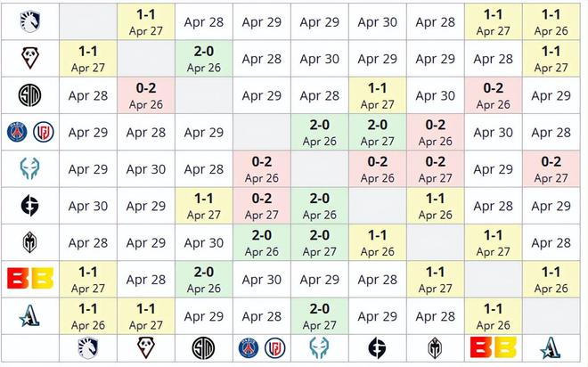Select the Apr 30 cell in the TSM row
This screenshot has width=588, height=367.
[x=435, y=95]
